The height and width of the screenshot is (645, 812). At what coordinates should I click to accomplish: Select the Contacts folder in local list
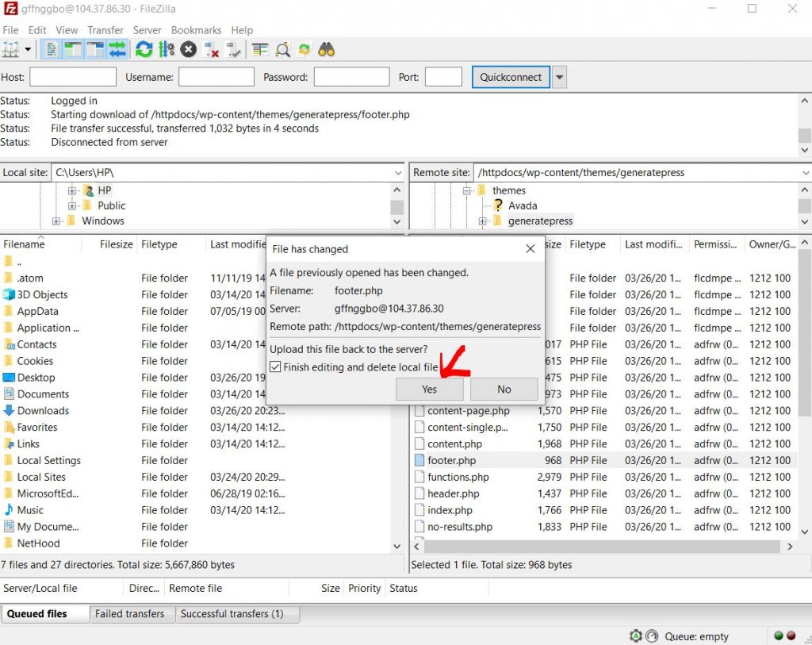[x=30, y=344]
